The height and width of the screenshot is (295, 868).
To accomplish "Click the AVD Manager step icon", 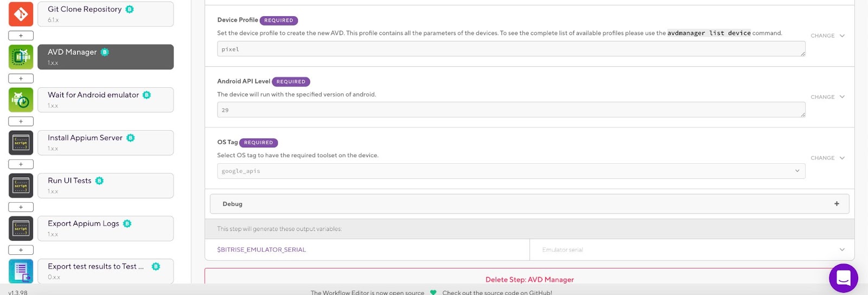I will [21, 57].
